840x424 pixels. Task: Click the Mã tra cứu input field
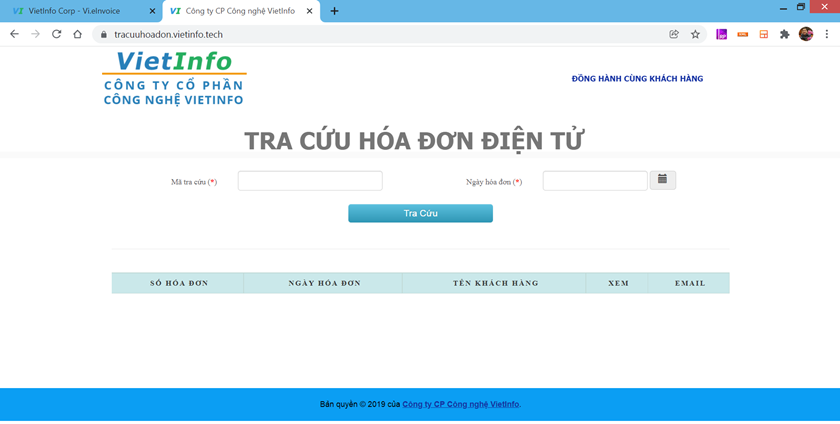tap(310, 181)
